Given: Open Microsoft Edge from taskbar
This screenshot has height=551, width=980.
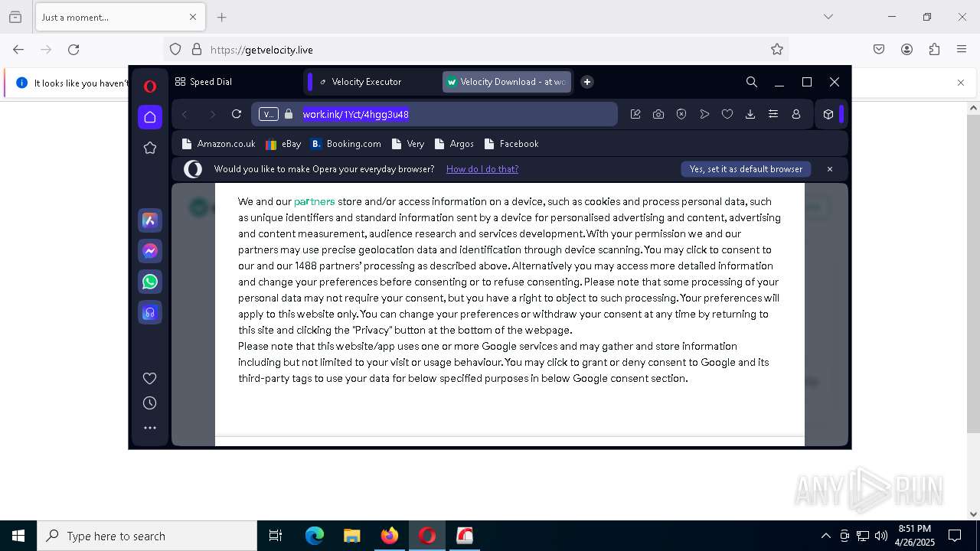Looking at the screenshot, I should pos(315,536).
